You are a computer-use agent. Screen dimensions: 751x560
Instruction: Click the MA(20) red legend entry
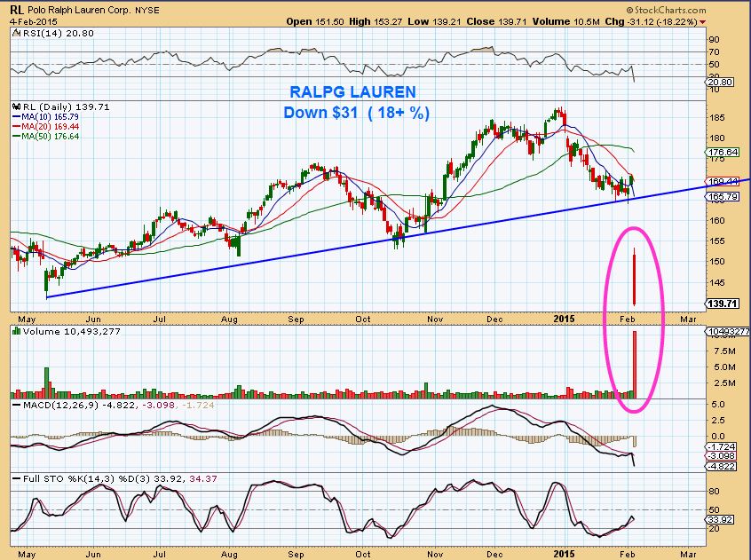point(45,126)
